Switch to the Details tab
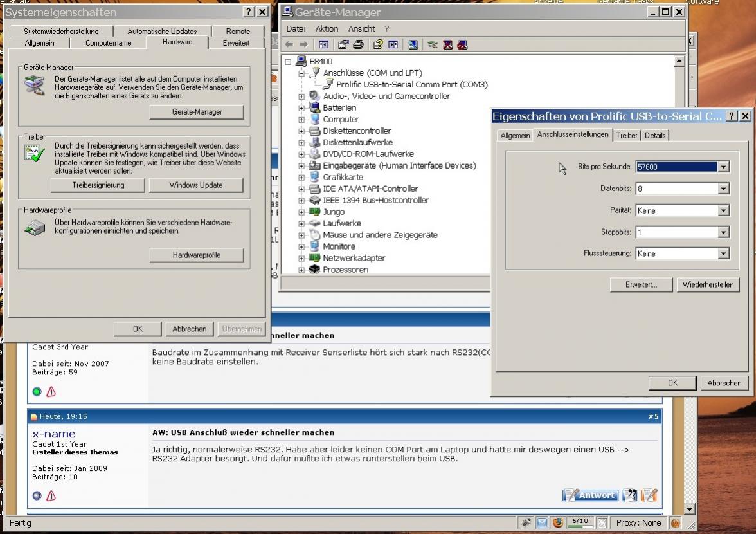 (655, 136)
